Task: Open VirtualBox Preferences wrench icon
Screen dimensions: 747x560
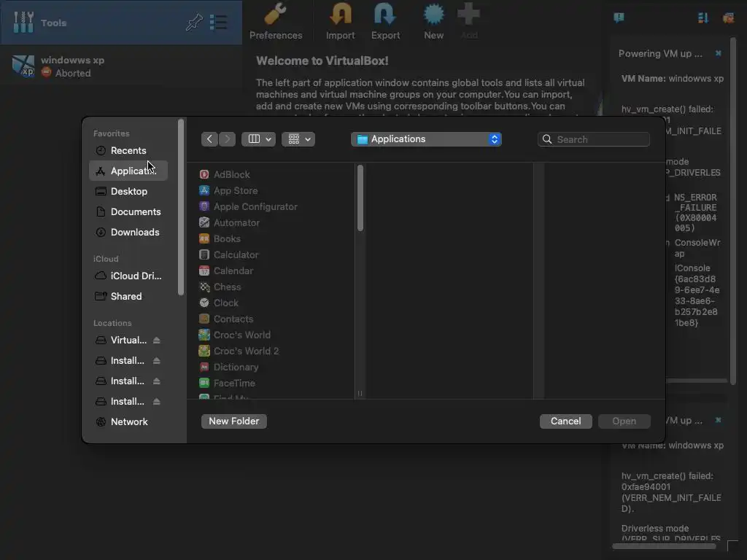Action: (275, 15)
